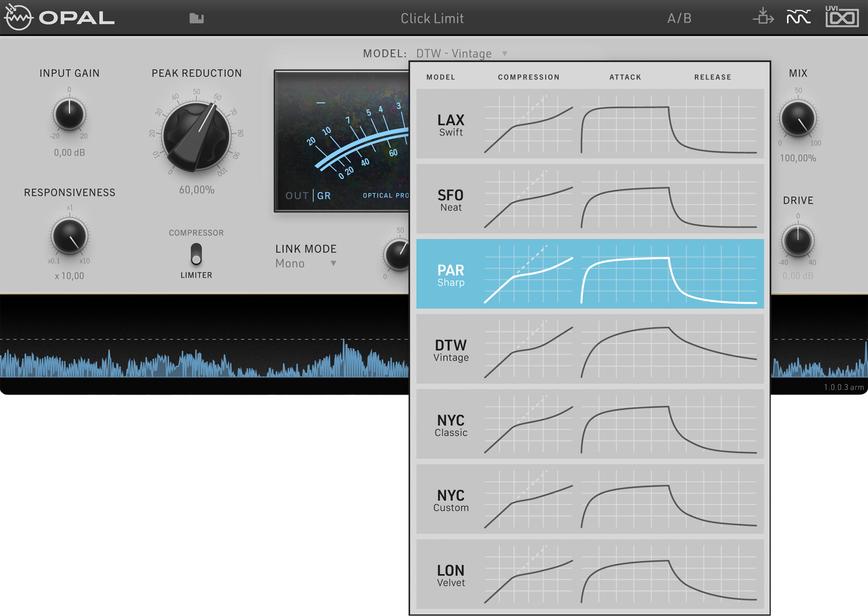Click the sidechain input arrow icon
This screenshot has width=868, height=616.
763,17
